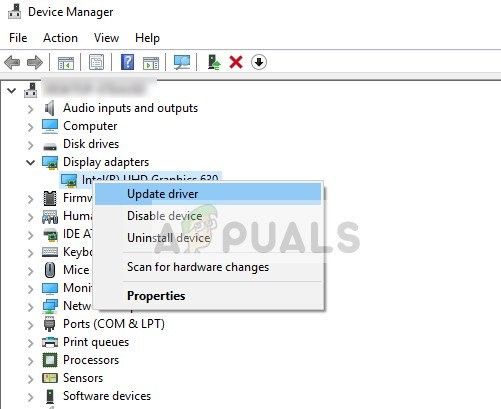
Task: Click the Back arrow toolbar icon
Action: point(12,62)
